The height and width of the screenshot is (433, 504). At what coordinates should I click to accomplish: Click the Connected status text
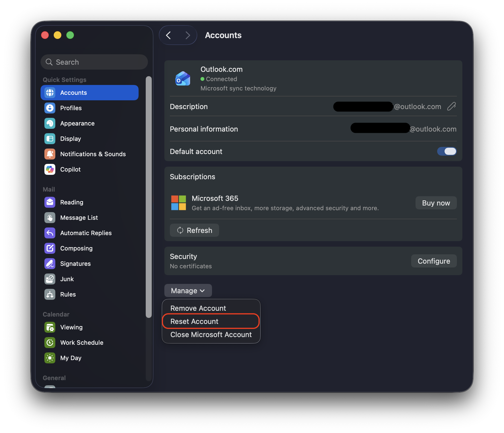pyautogui.click(x=221, y=79)
